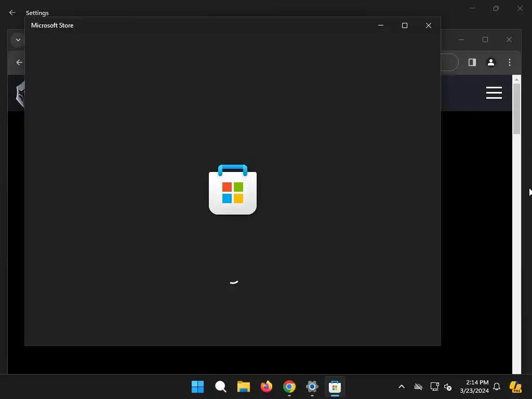
Task: Click Chrome's back navigation arrow
Action: click(19, 62)
